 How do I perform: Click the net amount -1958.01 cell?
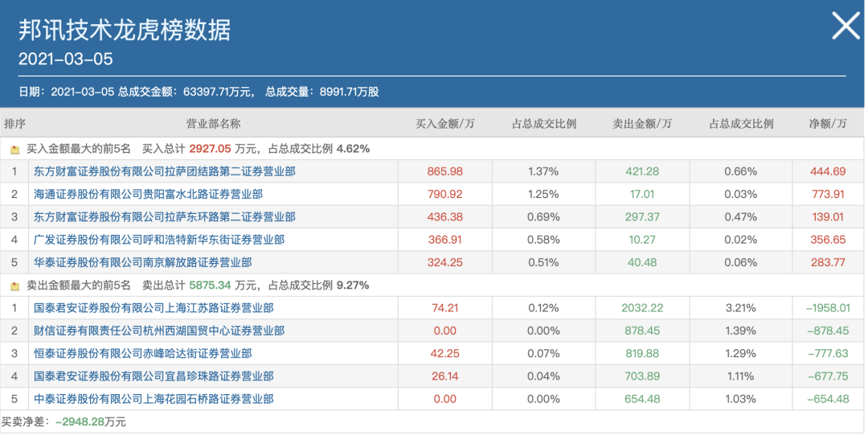(827, 308)
